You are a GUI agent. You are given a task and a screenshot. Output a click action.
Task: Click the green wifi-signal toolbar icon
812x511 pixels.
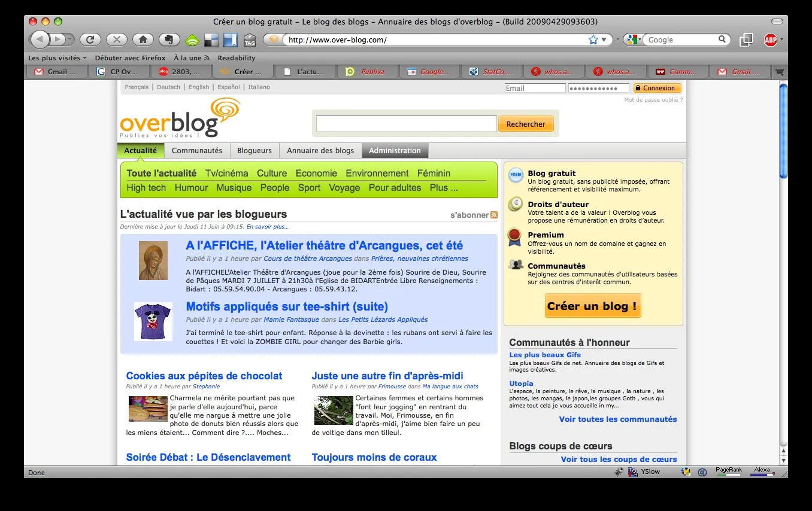(x=192, y=40)
